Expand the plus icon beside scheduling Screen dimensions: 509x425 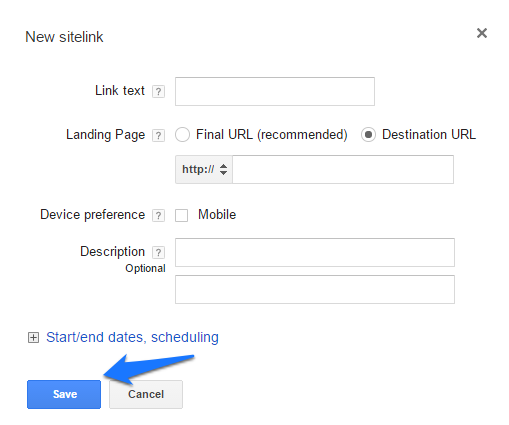33,338
